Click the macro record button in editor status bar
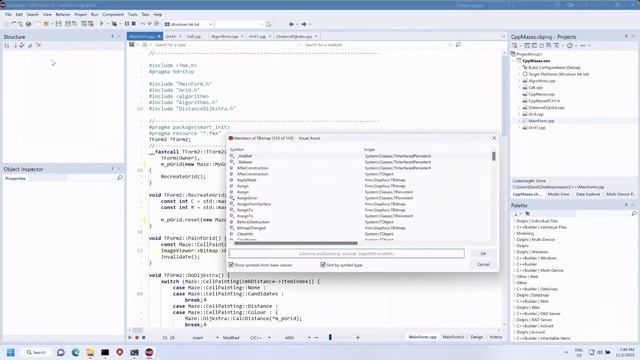The height and width of the screenshot is (360, 640). coord(137,338)
